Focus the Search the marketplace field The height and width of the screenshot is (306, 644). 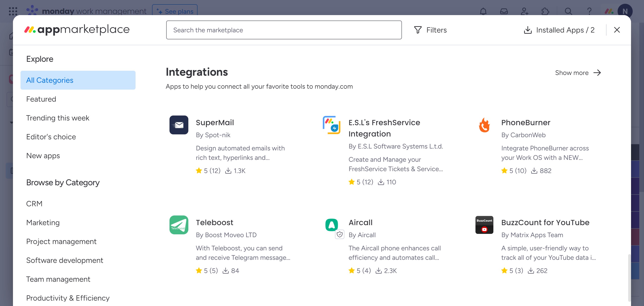click(x=284, y=30)
